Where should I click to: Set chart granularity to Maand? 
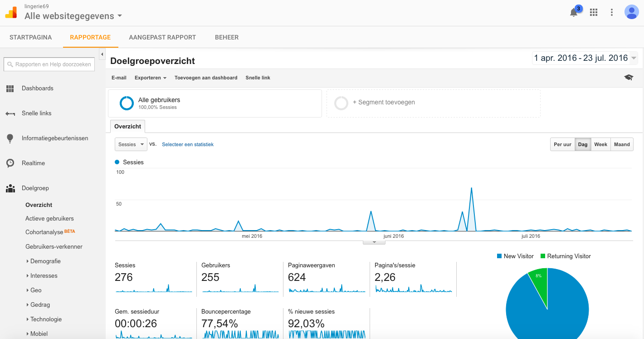pos(622,144)
